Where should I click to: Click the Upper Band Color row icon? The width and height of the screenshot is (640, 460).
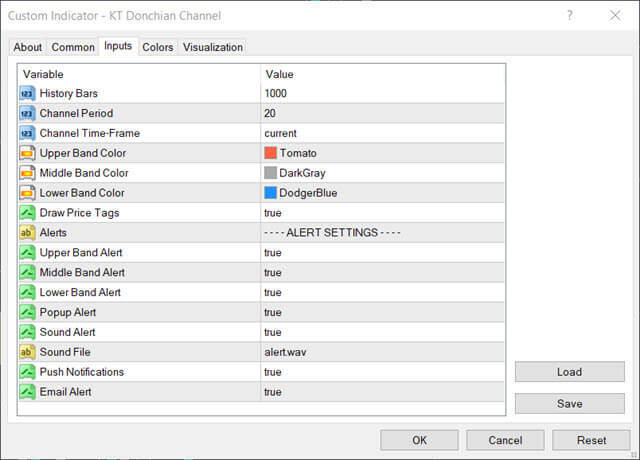coord(27,153)
